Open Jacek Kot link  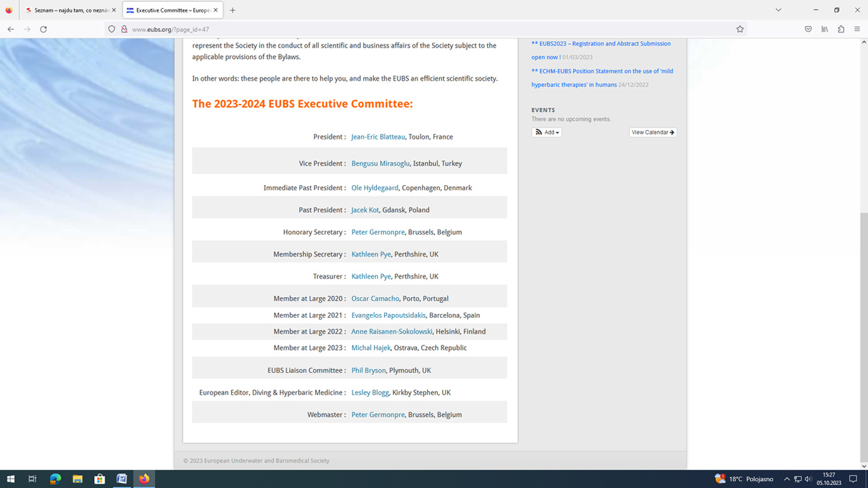pos(365,210)
